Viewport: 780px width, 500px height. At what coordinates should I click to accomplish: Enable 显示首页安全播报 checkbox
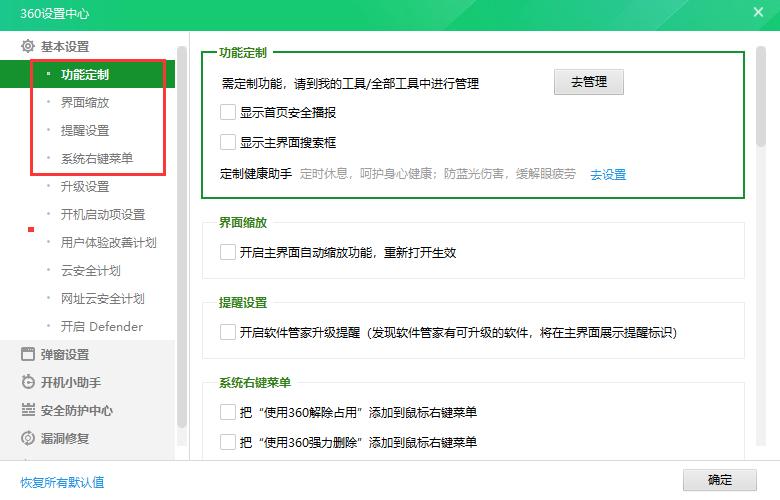[228, 112]
